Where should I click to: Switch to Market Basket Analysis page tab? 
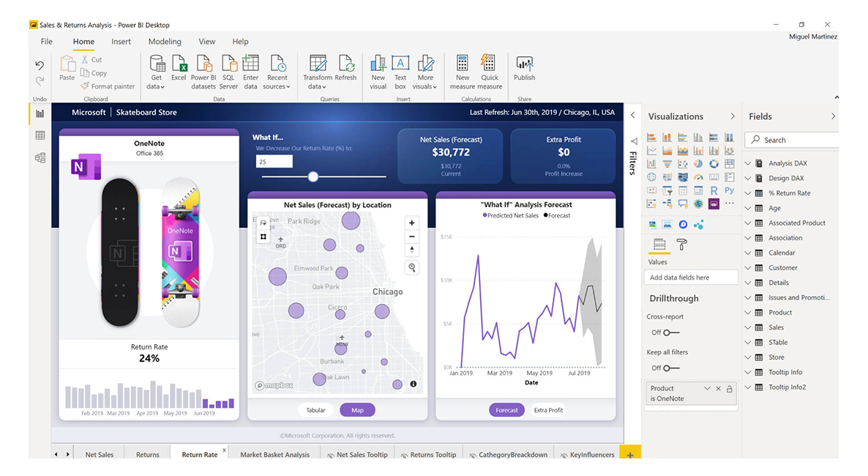pyautogui.click(x=274, y=454)
